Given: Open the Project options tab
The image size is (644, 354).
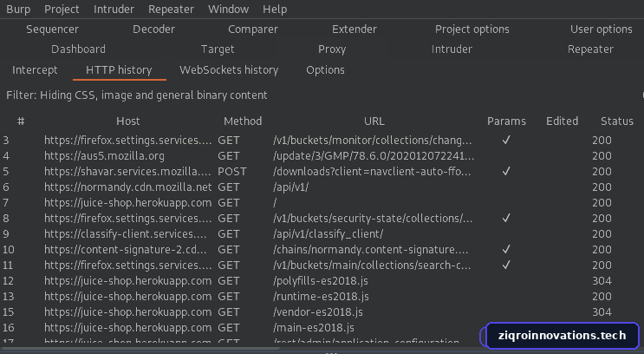Looking at the screenshot, I should click(x=472, y=29).
